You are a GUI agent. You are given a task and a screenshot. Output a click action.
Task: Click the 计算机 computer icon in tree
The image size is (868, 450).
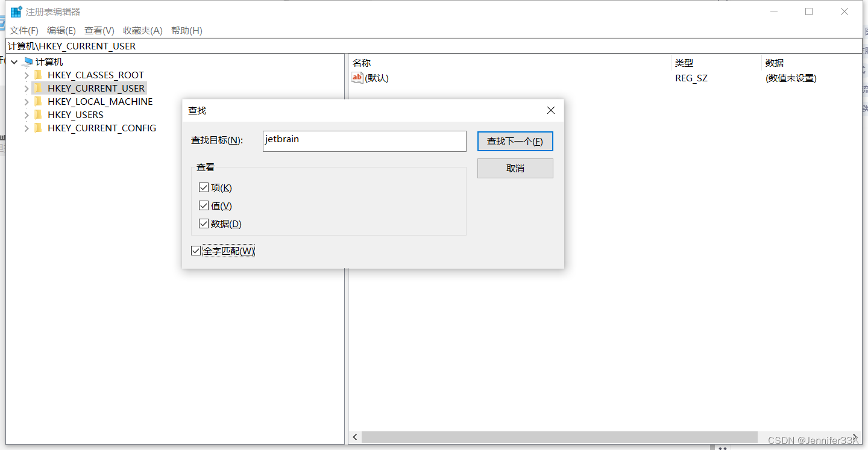[x=28, y=61]
